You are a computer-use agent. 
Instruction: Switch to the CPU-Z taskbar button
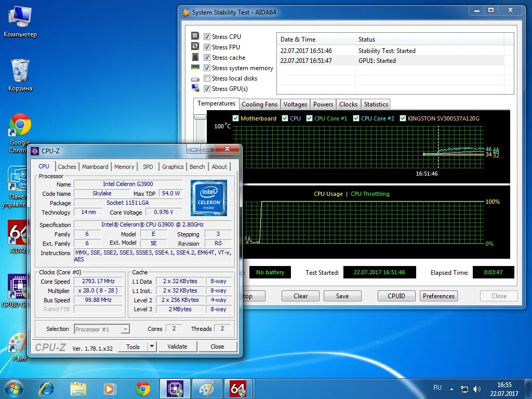[175, 389]
